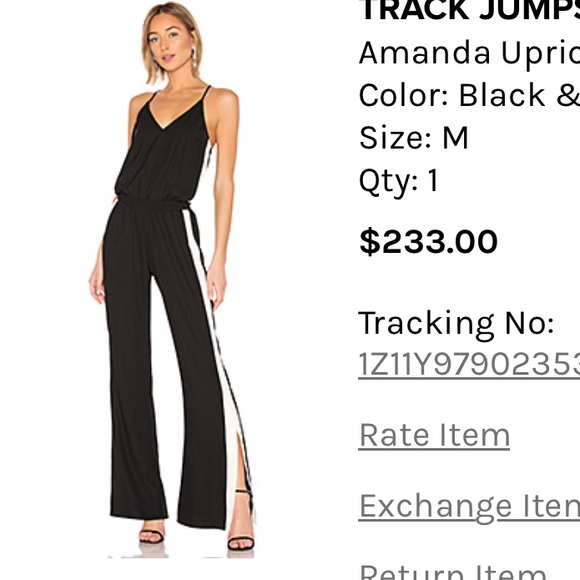This screenshot has height=580, width=580.
Task: Click the $233.00 price
Action: 428,242
